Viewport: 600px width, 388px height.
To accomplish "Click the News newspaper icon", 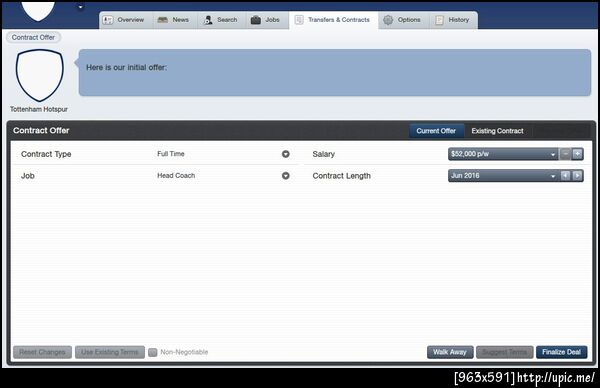I will [163, 20].
